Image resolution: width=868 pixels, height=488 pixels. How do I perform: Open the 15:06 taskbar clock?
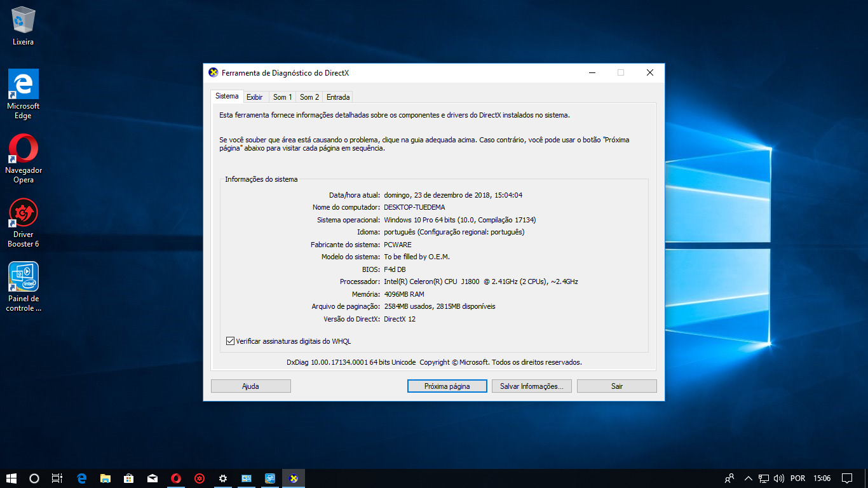click(x=822, y=478)
